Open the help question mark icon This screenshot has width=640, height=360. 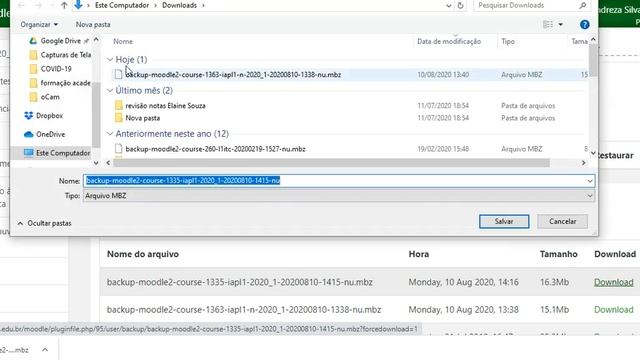(x=584, y=24)
